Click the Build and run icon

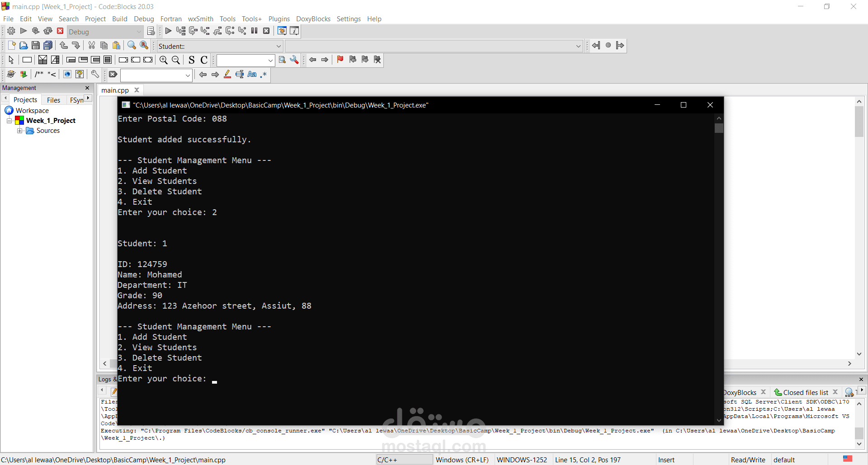coord(36,31)
